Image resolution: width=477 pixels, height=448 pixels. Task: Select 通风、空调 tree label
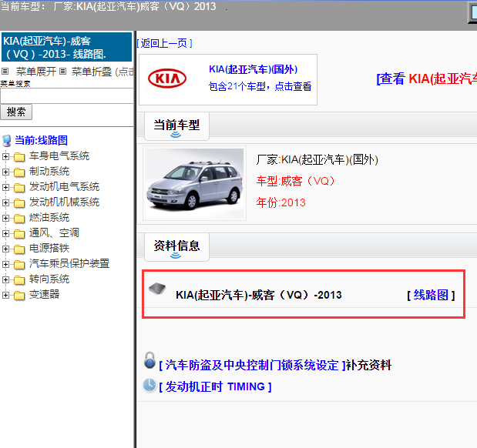point(54,233)
